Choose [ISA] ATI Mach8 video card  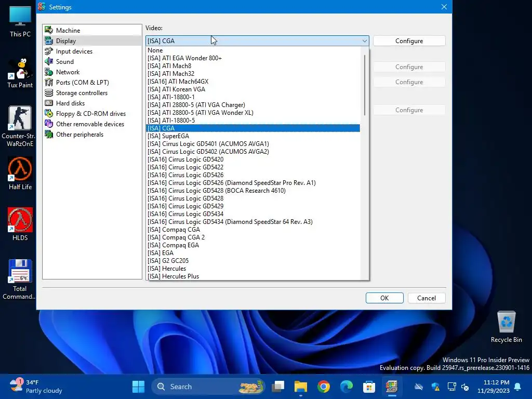click(x=253, y=66)
